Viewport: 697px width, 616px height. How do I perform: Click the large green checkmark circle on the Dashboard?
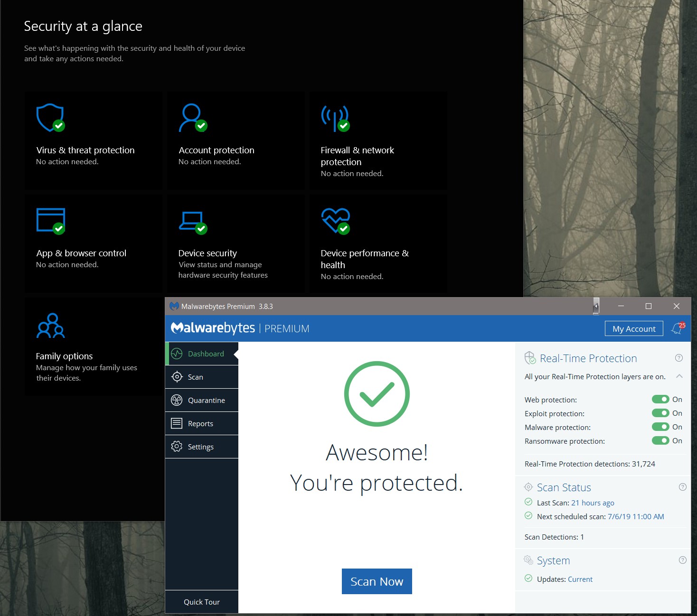[x=377, y=394]
